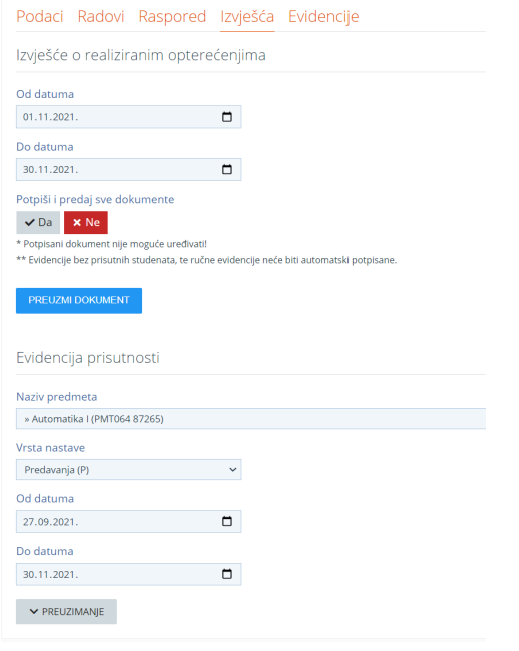This screenshot has width=519, height=651.
Task: Click calendar icon next to 27.09.2021.
Action: click(227, 521)
